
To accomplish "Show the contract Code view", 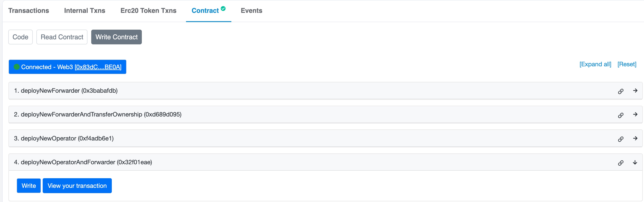I will tap(20, 37).
